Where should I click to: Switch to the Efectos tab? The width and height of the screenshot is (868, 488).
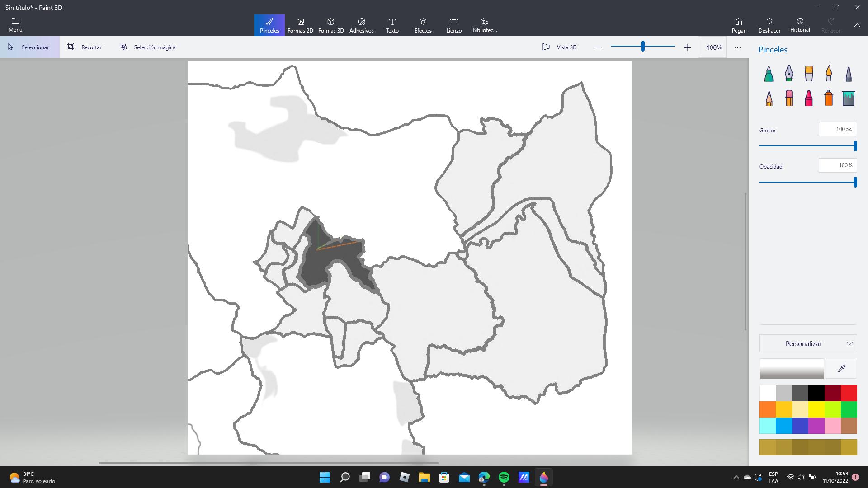click(423, 25)
